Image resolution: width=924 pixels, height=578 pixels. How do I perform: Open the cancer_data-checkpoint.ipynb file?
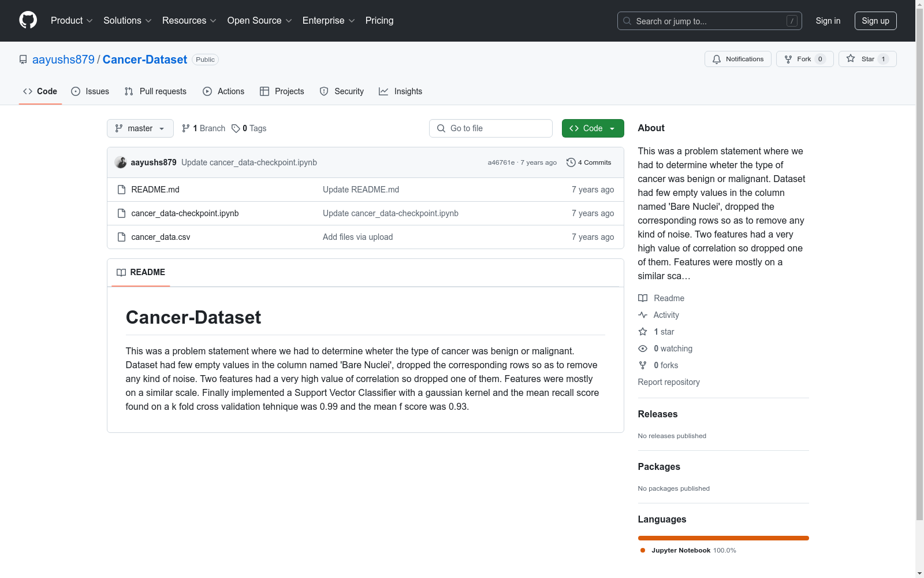click(x=185, y=213)
